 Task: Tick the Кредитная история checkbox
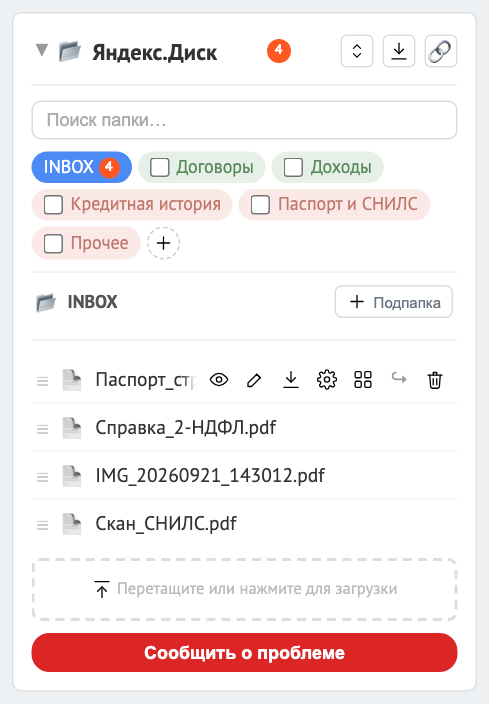(53, 205)
